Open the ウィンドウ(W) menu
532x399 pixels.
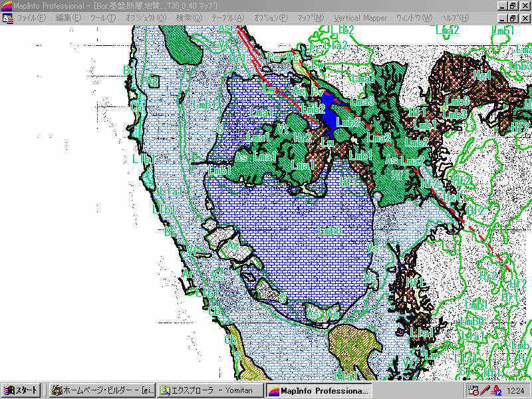tap(414, 18)
